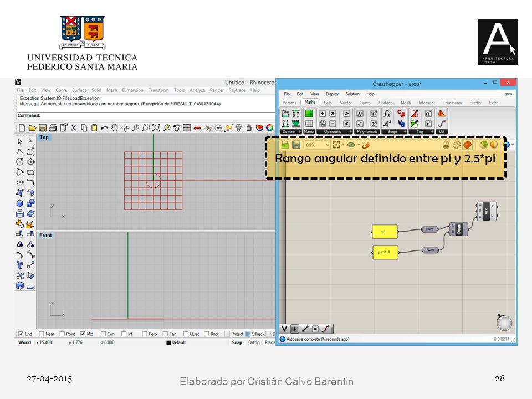Select the Box solid tool in Rhino sidebar
The height and width of the screenshot is (399, 532).
tap(20, 203)
